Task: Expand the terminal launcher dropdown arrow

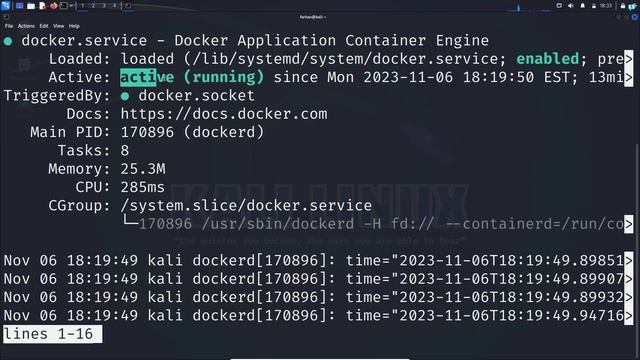Action: (71, 6)
